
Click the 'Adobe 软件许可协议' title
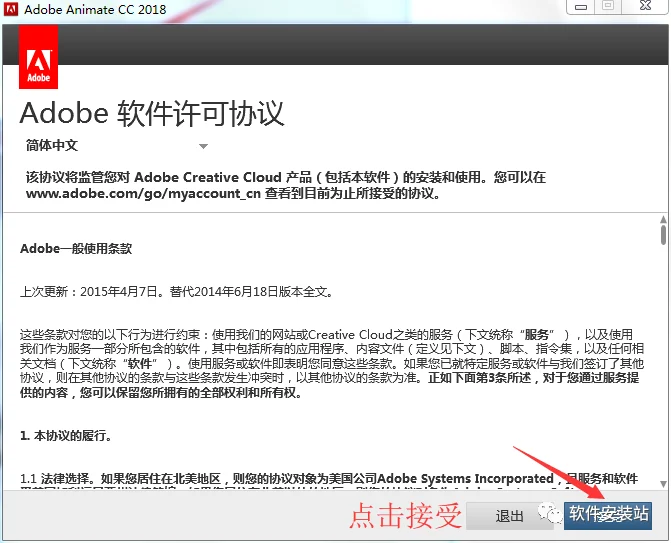(152, 114)
